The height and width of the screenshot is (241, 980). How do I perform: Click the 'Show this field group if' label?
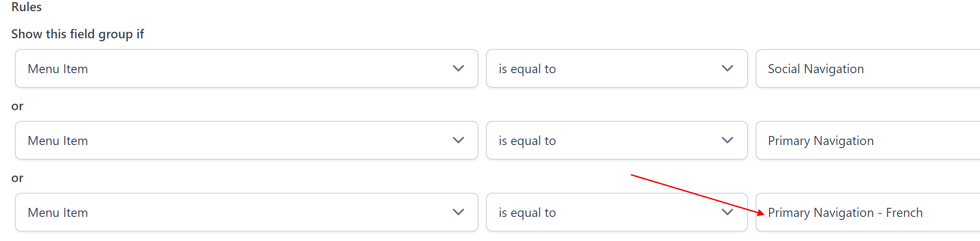[x=77, y=34]
